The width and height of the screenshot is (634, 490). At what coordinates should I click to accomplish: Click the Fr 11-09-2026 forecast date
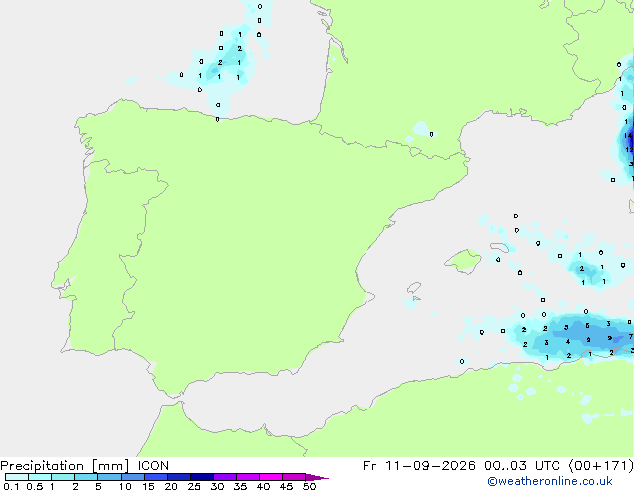(x=419, y=466)
